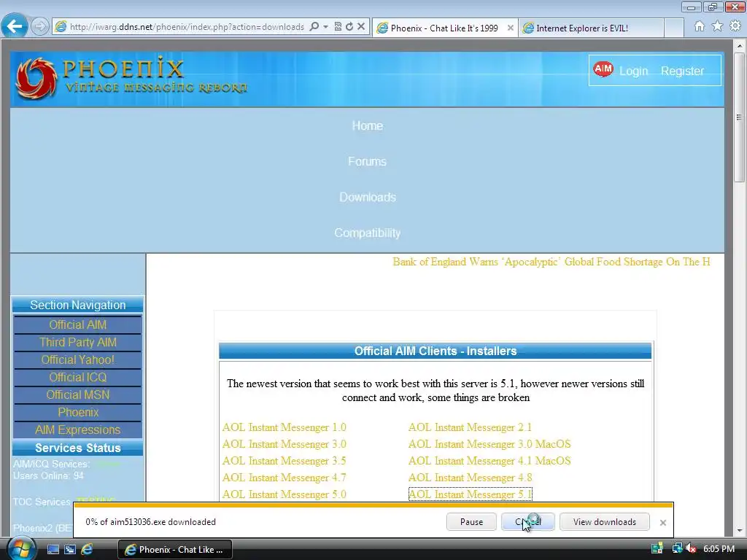Download AOL Instant Messenger 3.0
This screenshot has width=747, height=560.
point(285,444)
